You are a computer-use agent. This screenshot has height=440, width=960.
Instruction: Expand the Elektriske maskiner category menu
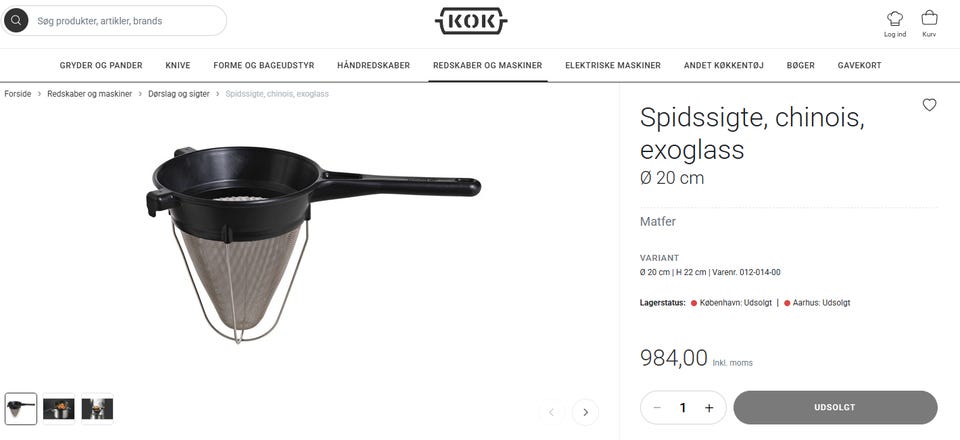[613, 65]
